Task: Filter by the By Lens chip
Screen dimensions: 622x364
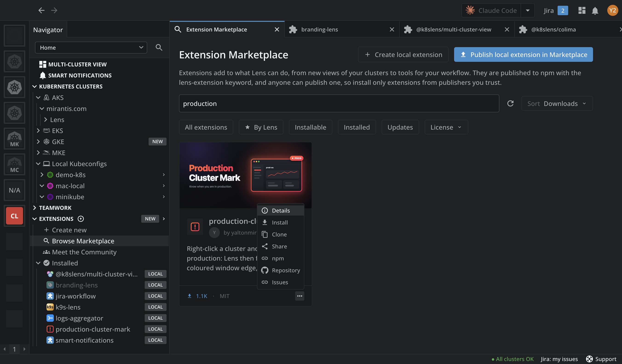Action: click(x=261, y=127)
